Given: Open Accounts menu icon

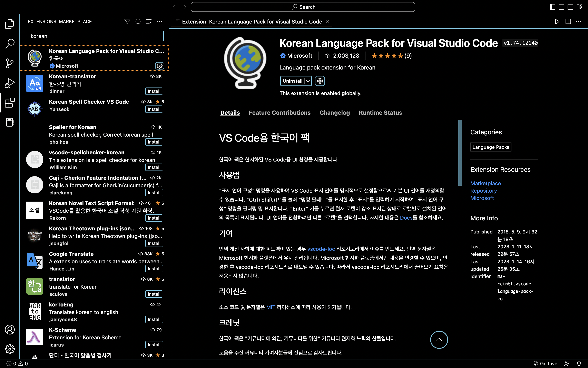Looking at the screenshot, I should (x=10, y=330).
